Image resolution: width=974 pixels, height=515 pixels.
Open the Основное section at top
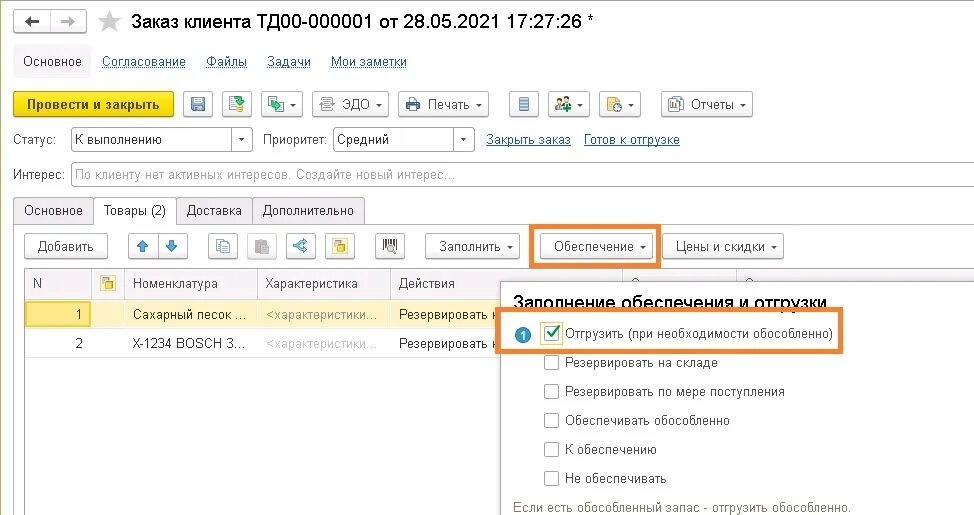(x=52, y=62)
